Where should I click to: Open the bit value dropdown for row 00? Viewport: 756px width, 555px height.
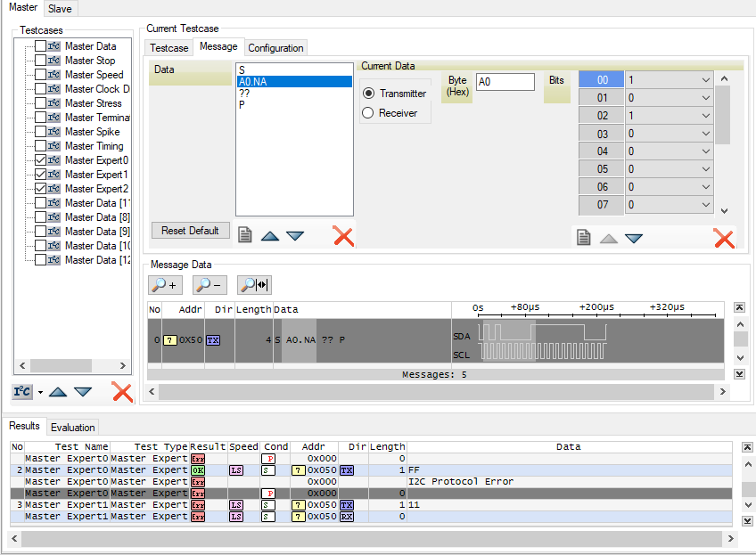[x=706, y=79]
